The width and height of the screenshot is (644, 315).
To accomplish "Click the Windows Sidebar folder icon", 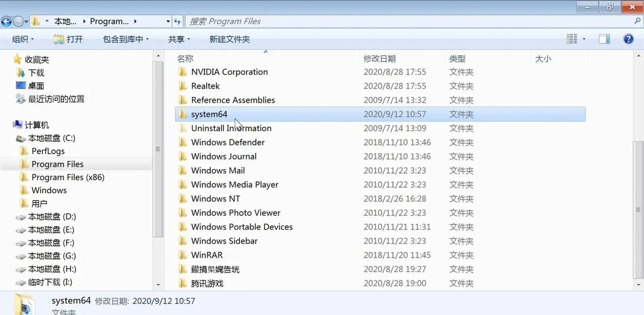I will pyautogui.click(x=183, y=241).
